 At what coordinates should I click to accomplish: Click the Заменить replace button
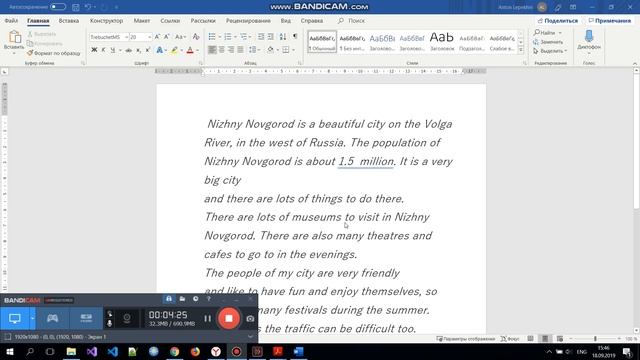548,42
